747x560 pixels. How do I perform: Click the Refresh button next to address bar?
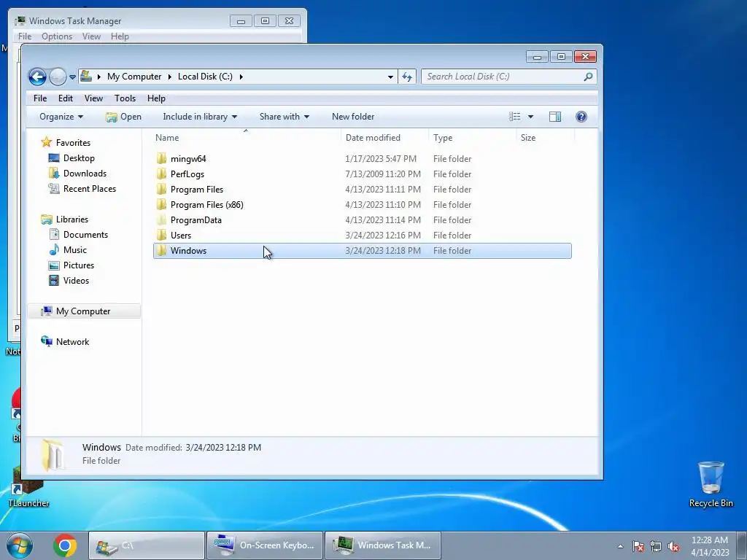point(407,77)
